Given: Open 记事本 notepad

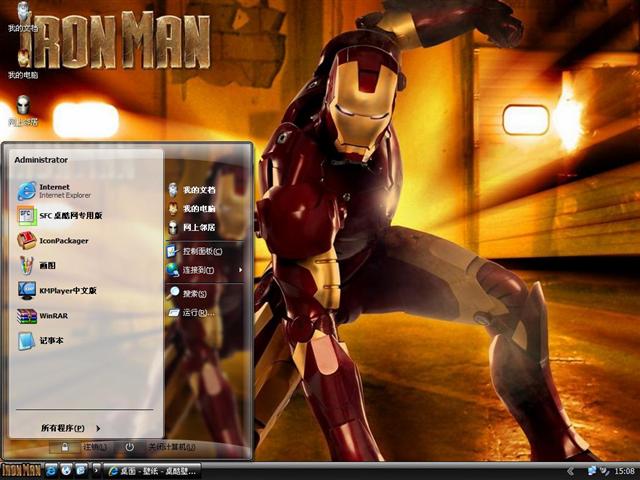Looking at the screenshot, I should (x=40, y=340).
